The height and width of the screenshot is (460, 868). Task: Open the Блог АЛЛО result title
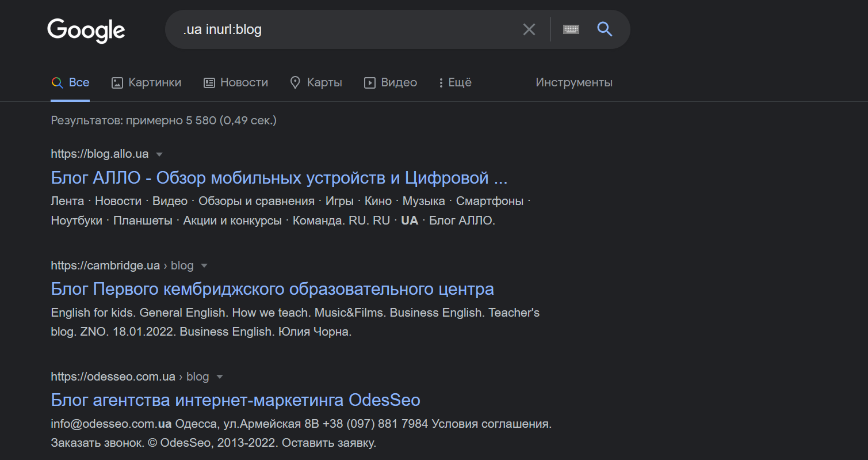point(279,178)
